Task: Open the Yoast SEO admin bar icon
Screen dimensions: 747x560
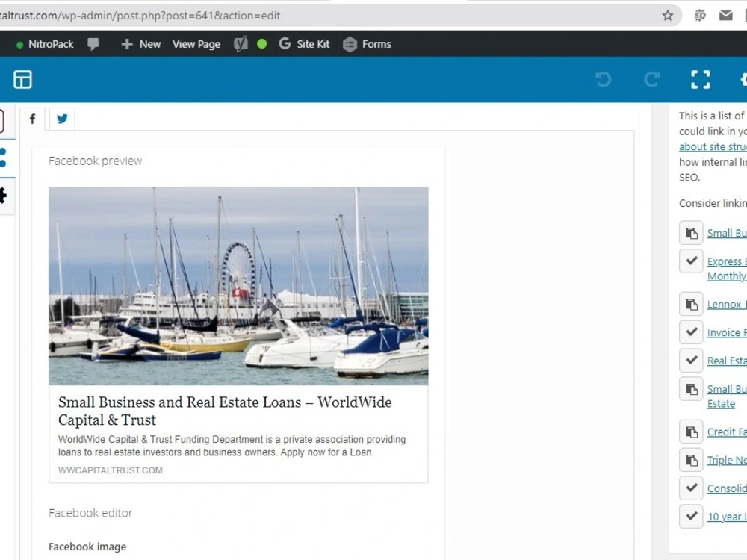Action: (241, 44)
